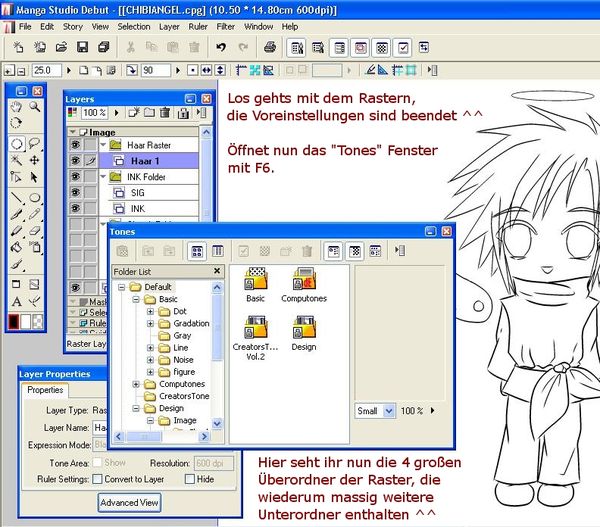Image resolution: width=600 pixels, height=527 pixels.
Task: Click the white color swatch in toolbox
Action: point(26,321)
